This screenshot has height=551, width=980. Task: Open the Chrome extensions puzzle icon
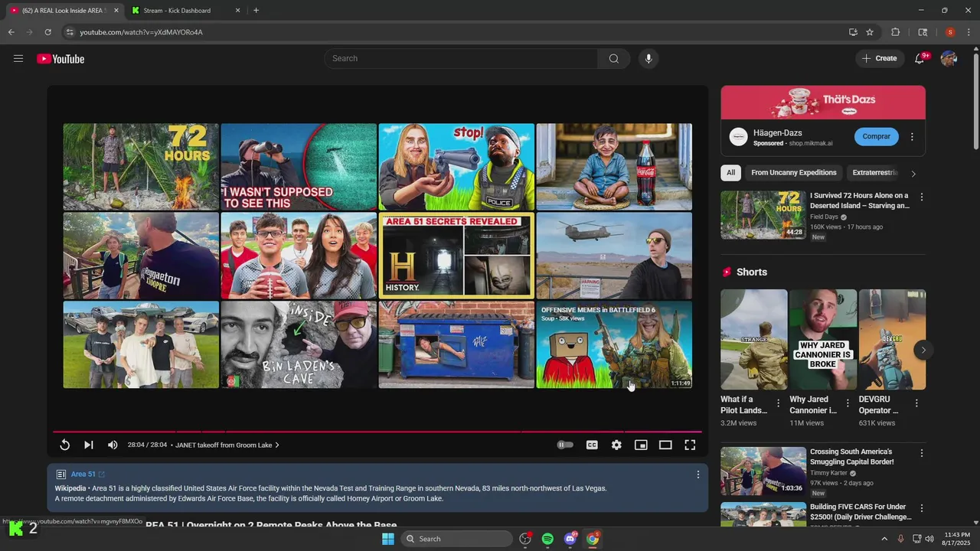(x=895, y=32)
